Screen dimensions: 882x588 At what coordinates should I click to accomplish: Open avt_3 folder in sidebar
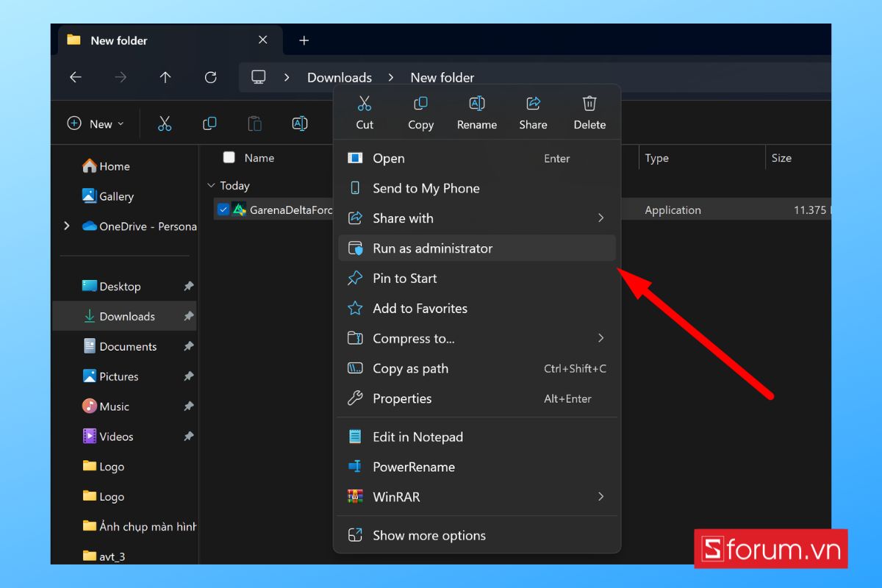(104, 556)
